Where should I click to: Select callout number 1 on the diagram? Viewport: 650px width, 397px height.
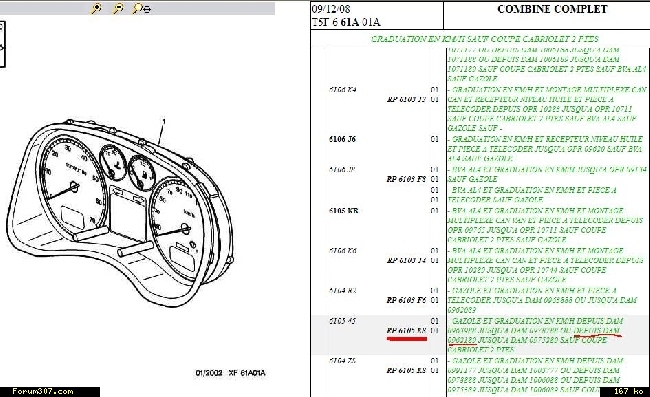coord(164,121)
